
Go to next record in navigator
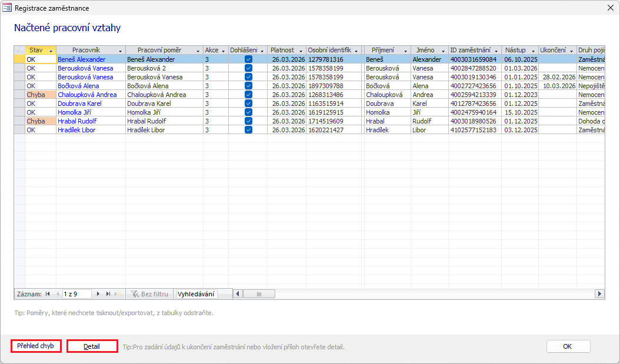tap(98, 293)
